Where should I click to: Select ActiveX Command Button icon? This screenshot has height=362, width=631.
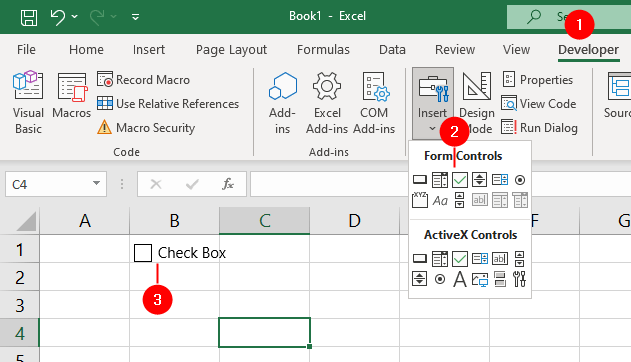click(x=420, y=259)
